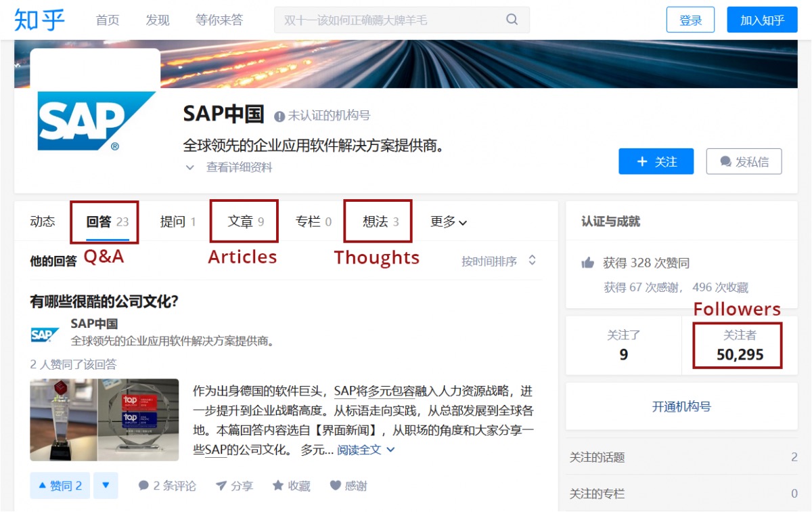View 关注了 9 following count
The height and width of the screenshot is (512, 812).
623,345
